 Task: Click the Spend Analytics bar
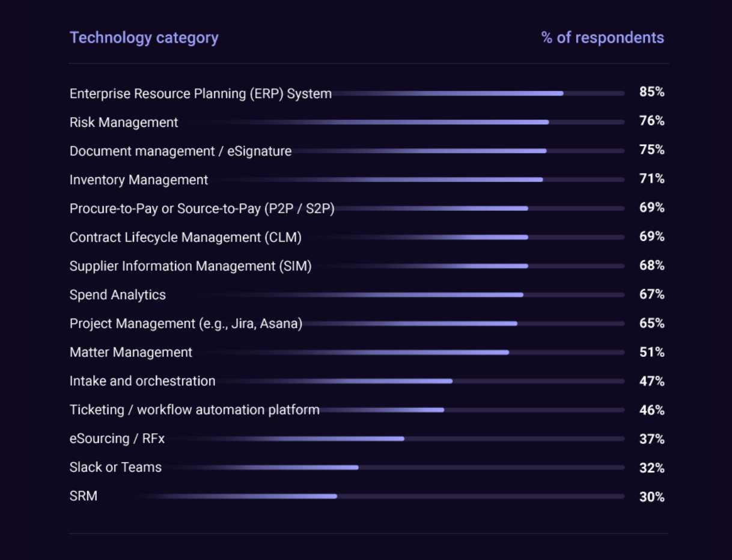[397, 294]
